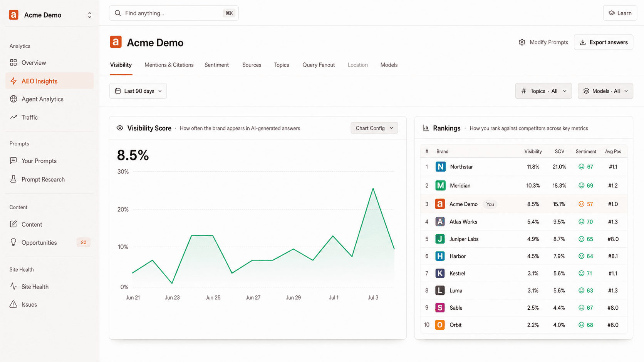Click the Visibility Score eye icon

point(120,128)
